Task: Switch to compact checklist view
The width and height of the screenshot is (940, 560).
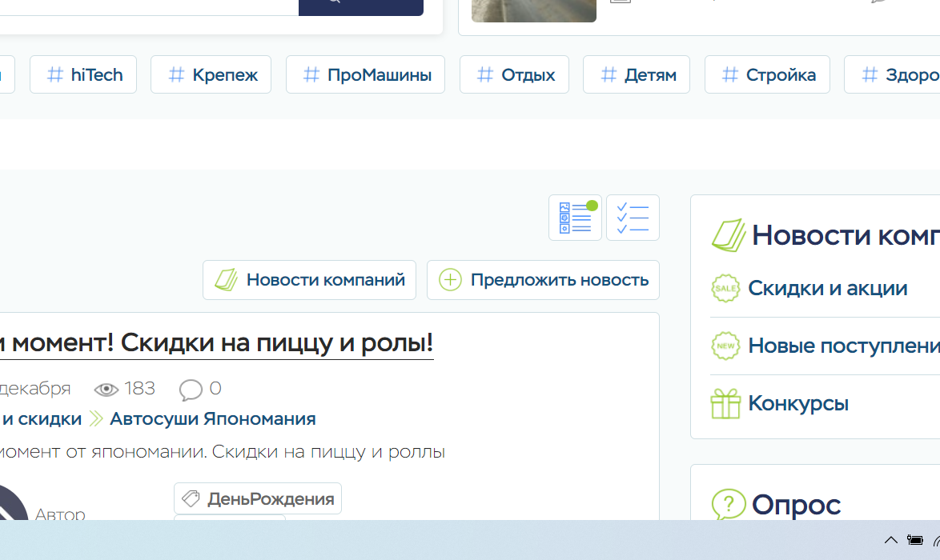Action: click(x=633, y=218)
